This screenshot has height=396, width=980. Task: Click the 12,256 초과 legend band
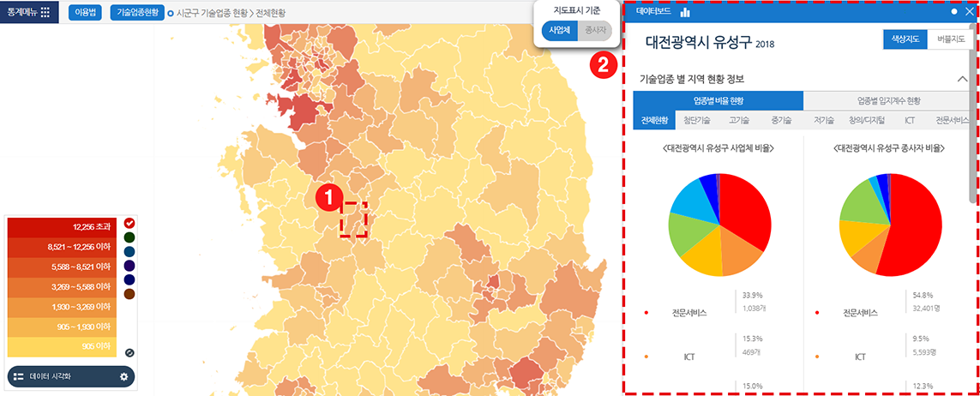point(62,226)
